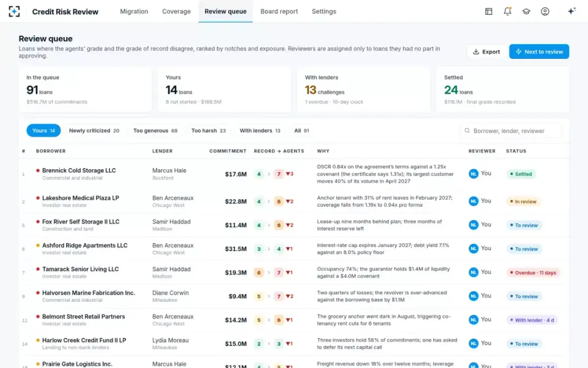Viewport: 588px width, 368px height.
Task: Click lender Lydia Moreau in Harlow Creek row
Action: pyautogui.click(x=171, y=340)
